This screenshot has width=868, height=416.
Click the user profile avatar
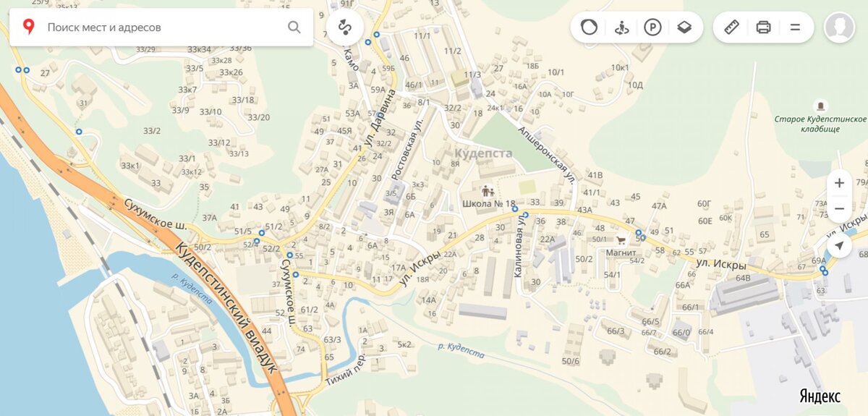(x=839, y=27)
